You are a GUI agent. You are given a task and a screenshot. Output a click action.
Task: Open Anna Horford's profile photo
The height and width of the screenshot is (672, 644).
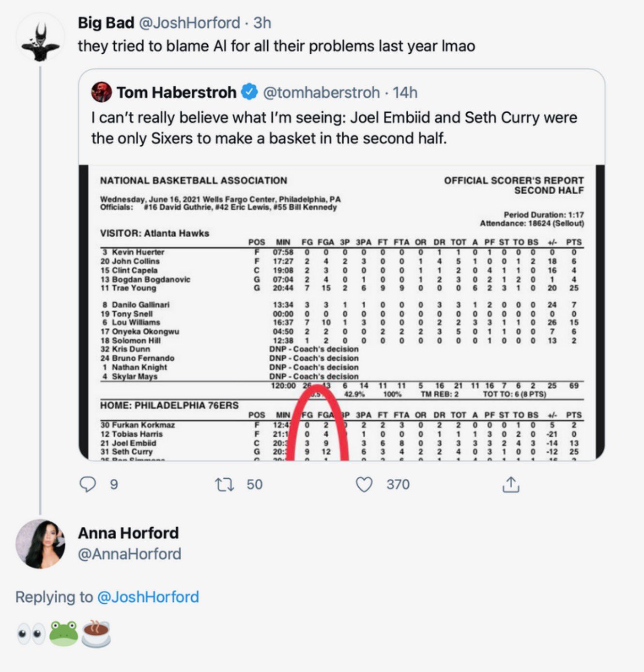point(40,543)
